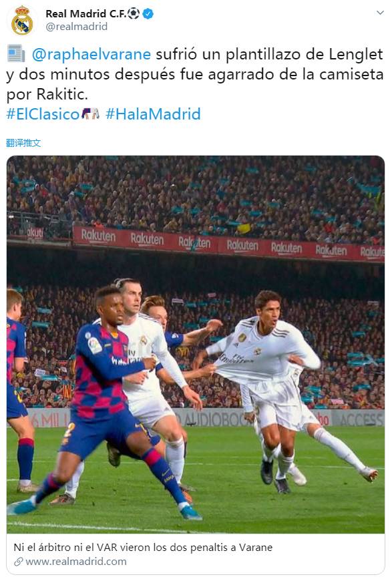Click the jerseys emoji after #ElClasico
This screenshot has height=579, width=392.
90,114
